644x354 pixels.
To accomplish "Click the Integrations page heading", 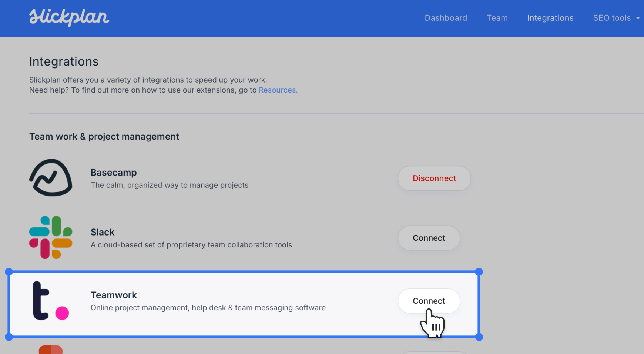I will click(64, 61).
